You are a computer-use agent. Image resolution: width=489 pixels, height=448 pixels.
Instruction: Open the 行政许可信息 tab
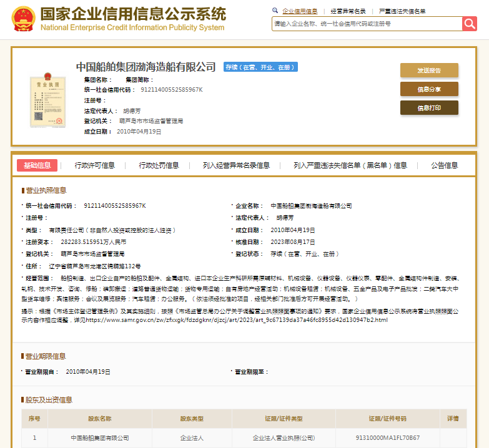(95, 165)
